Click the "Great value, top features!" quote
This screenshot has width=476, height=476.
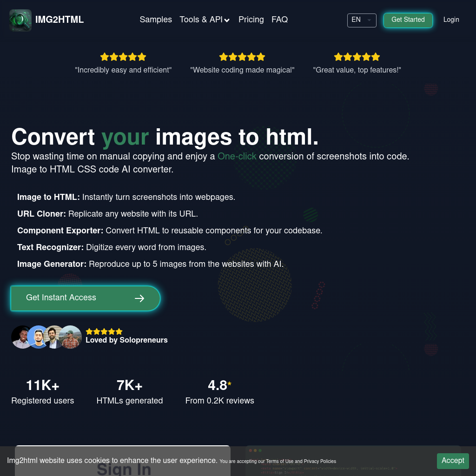point(357,70)
